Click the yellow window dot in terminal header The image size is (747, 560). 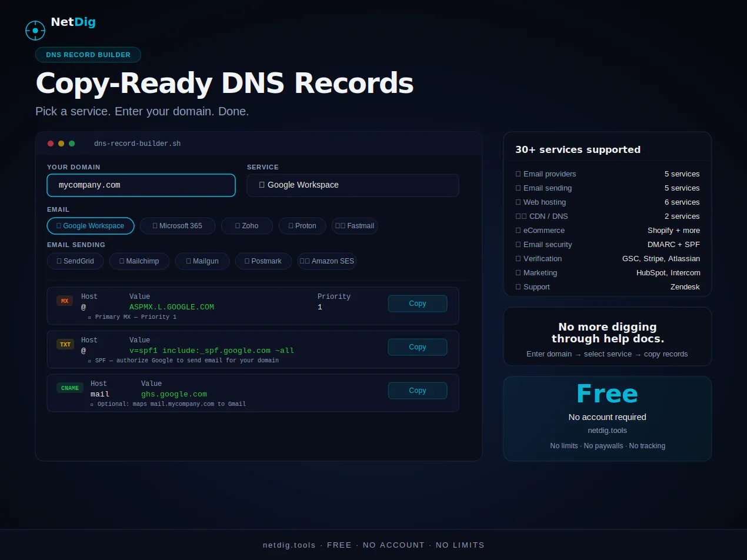pyautogui.click(x=61, y=144)
